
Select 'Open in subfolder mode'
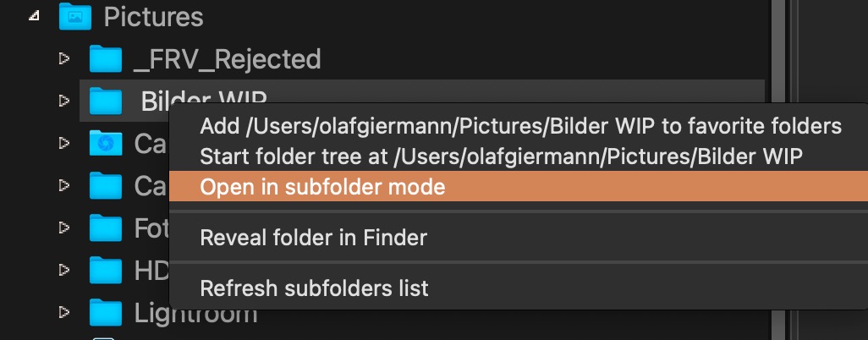(322, 187)
